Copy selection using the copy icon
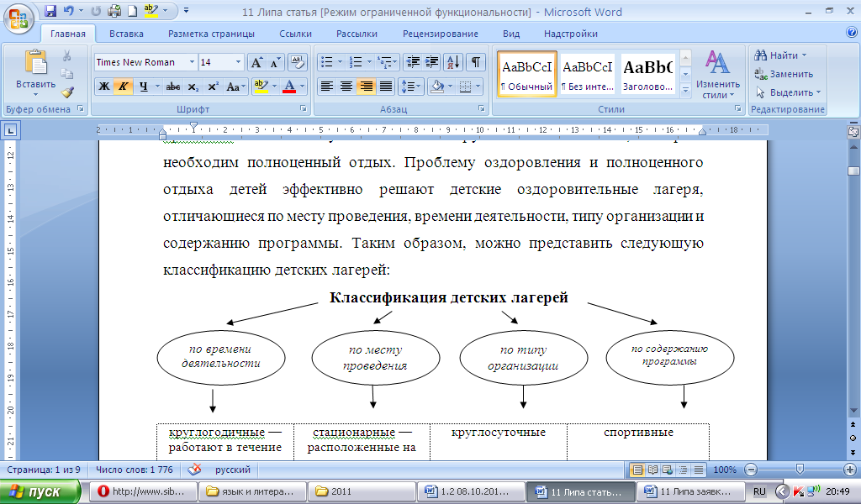 [67, 73]
